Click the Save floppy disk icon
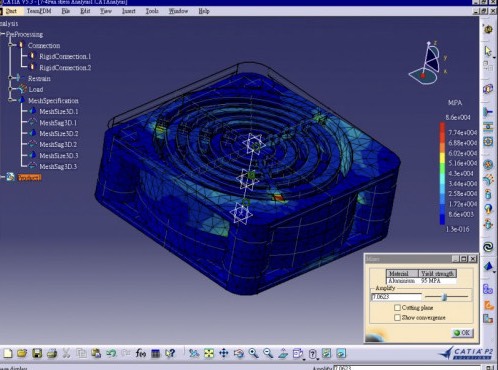Viewport: 498px width, 370px height. pos(37,353)
